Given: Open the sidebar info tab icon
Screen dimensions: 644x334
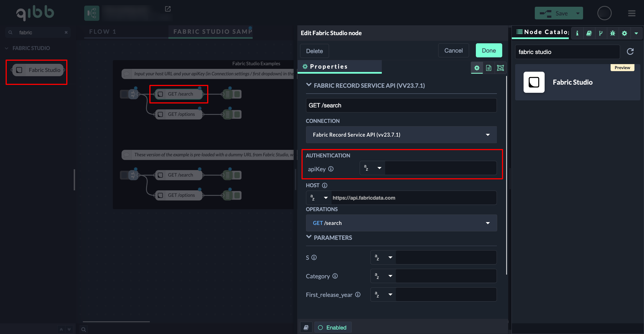Looking at the screenshot, I should 577,33.
